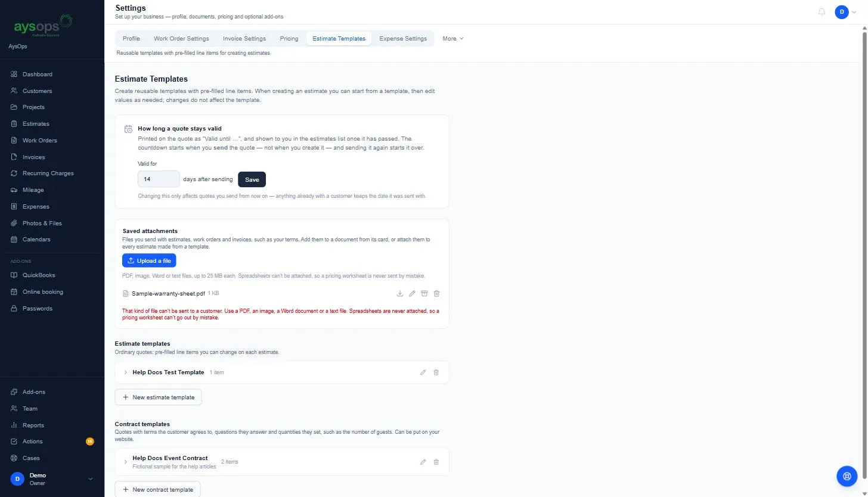Screen dimensions: 868x497
Task: Open Actions with the 16 badge
Action: [x=52, y=442]
